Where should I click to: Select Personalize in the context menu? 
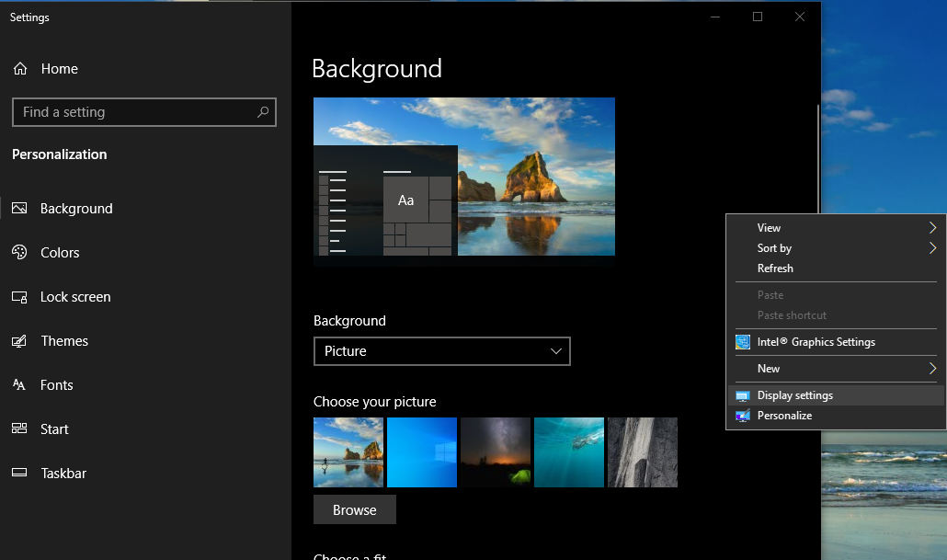click(x=784, y=416)
